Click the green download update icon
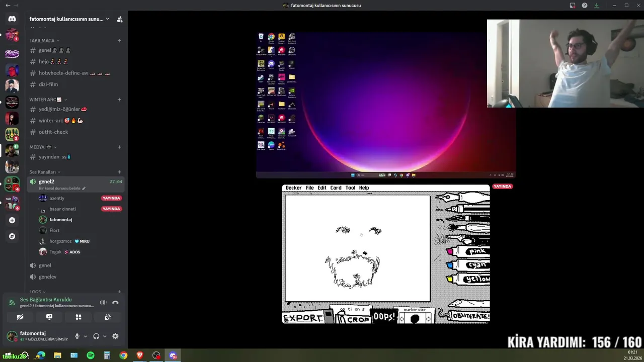The image size is (644, 362). pos(597,6)
